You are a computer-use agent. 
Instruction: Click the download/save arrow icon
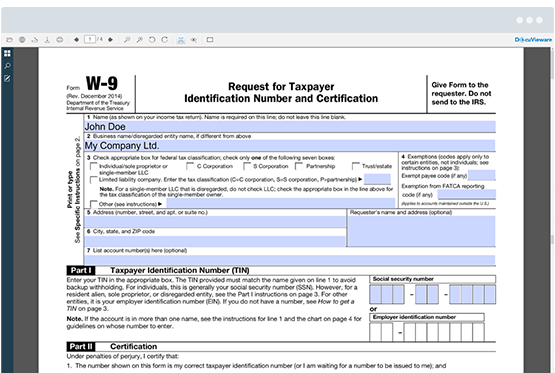coord(47,40)
